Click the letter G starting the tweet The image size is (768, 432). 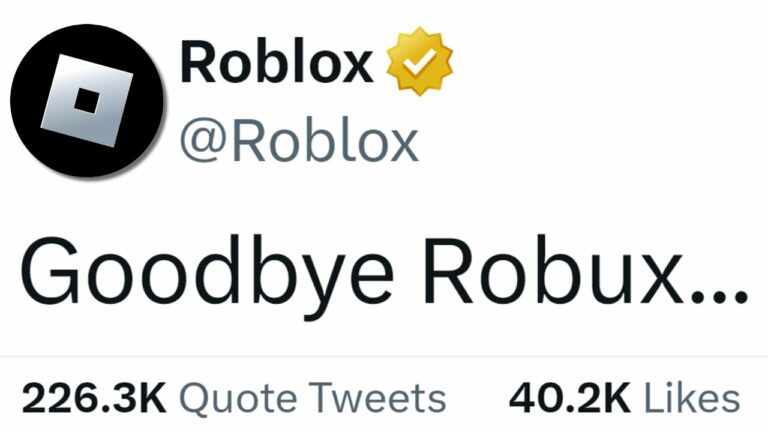(x=50, y=270)
